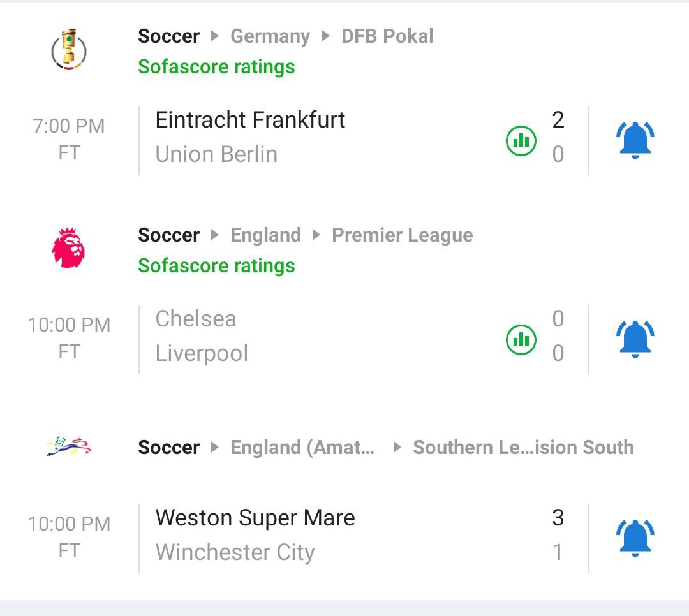The height and width of the screenshot is (616, 689).
Task: Click arrow after Soccer in DFB Pokal row
Action: click(x=215, y=36)
